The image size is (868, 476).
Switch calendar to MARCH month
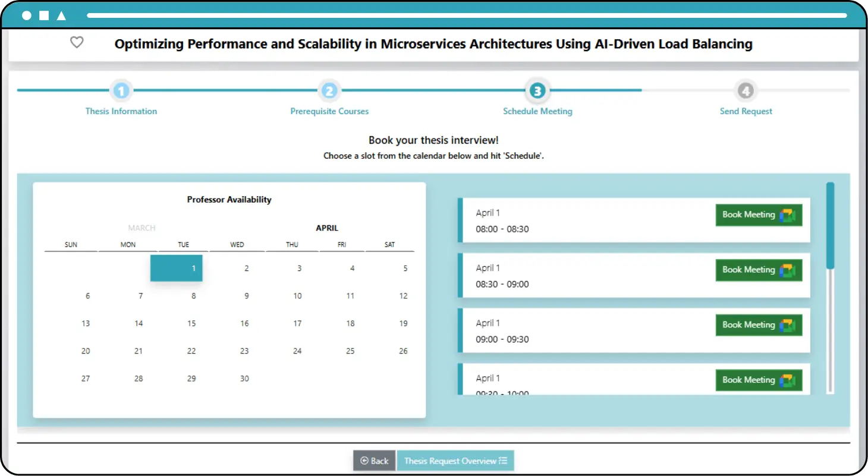tap(141, 228)
